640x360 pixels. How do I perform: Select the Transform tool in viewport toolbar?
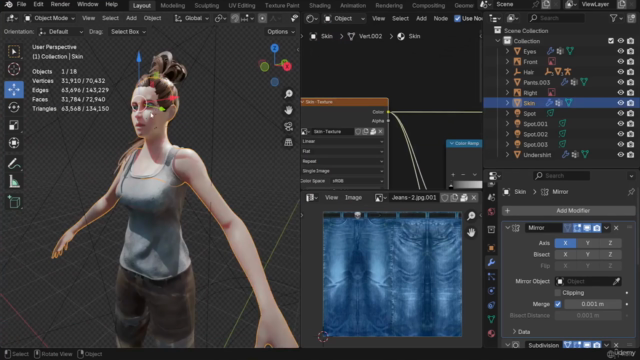click(x=14, y=143)
